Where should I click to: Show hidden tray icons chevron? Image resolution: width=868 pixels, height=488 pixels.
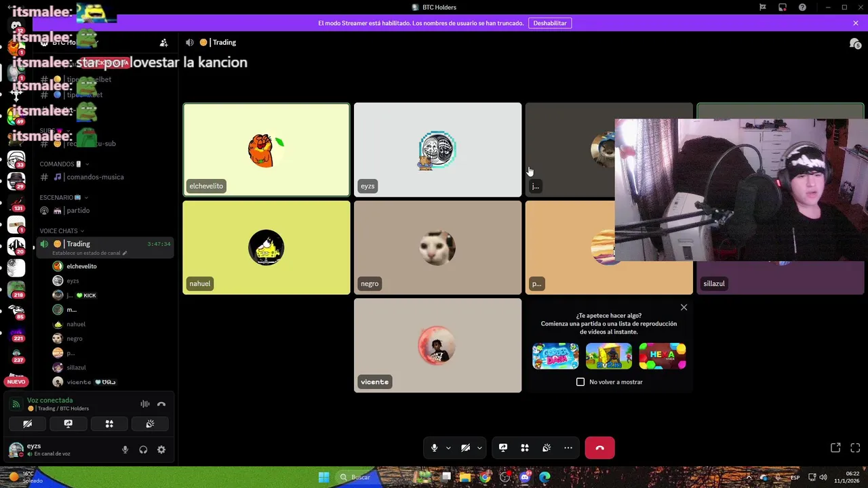click(749, 477)
